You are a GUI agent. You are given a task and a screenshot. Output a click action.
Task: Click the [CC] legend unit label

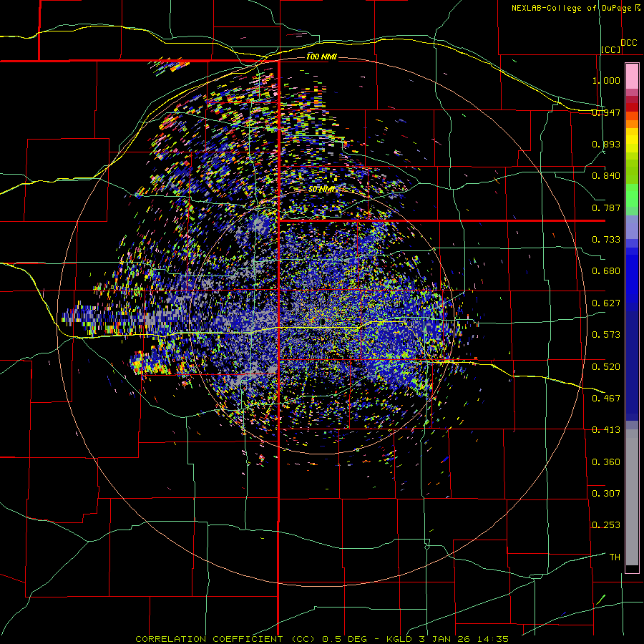coord(611,49)
